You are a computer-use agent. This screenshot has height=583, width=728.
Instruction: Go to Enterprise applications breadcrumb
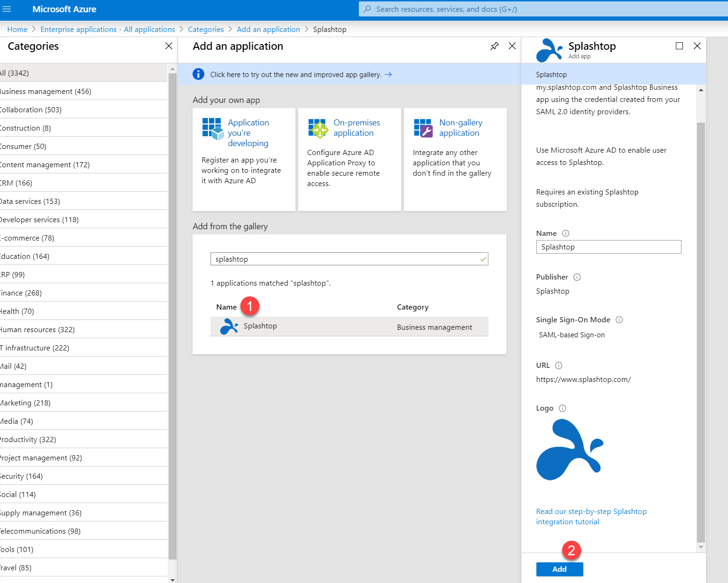(x=108, y=29)
